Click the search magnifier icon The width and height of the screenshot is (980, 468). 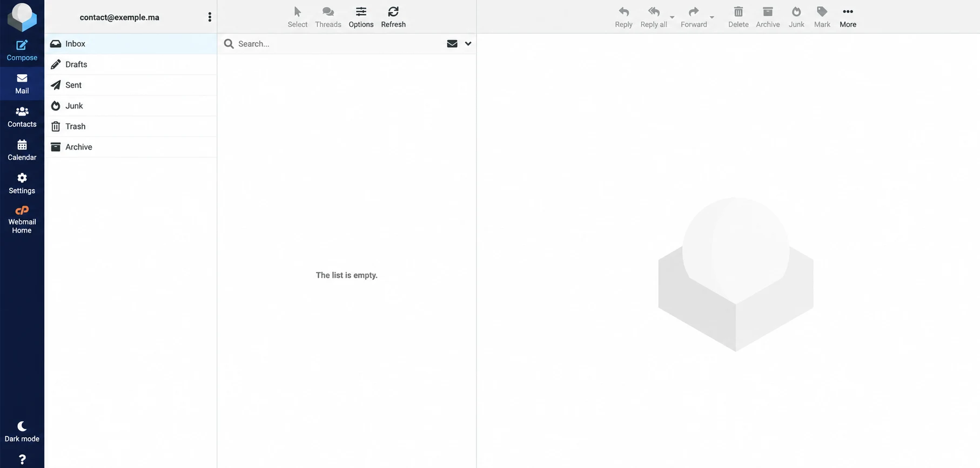click(229, 44)
